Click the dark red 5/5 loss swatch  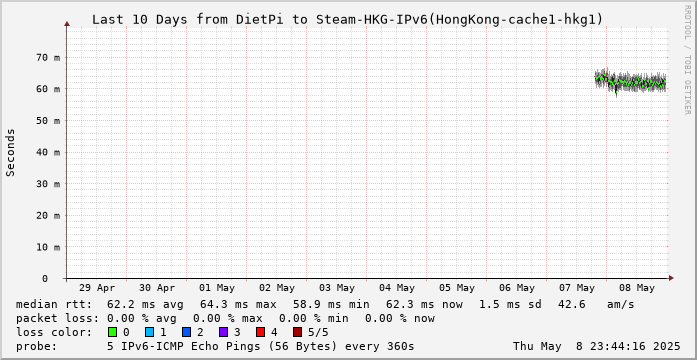298,332
